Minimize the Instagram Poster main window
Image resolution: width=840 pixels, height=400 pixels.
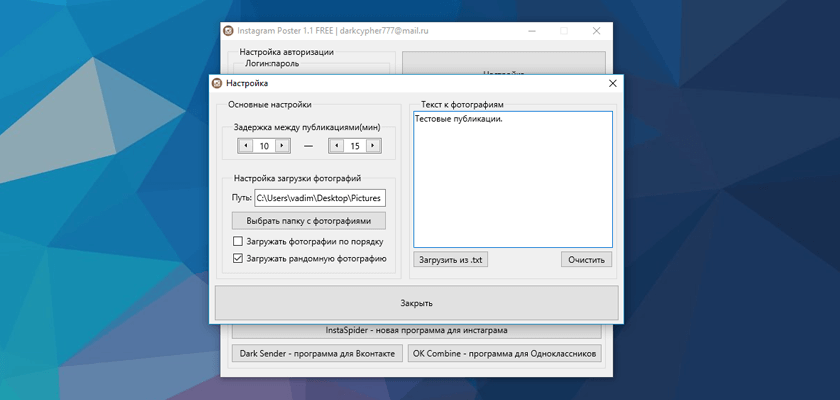(x=531, y=31)
